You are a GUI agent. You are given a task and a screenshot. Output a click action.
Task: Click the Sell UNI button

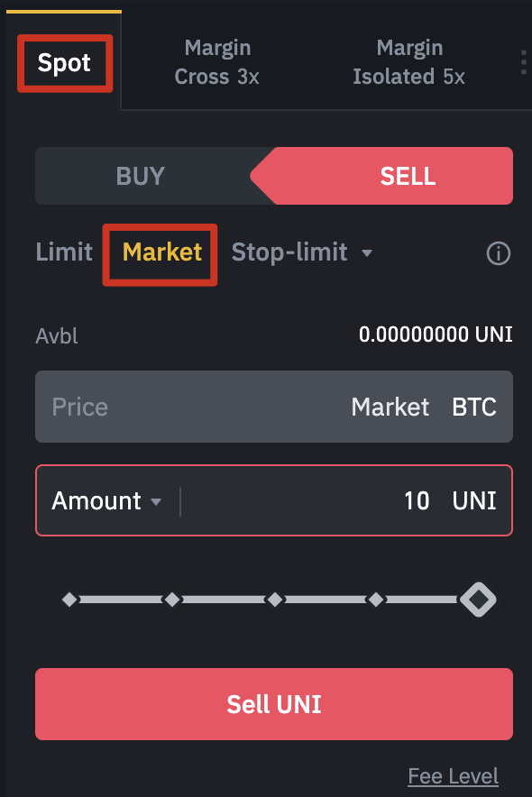274,704
